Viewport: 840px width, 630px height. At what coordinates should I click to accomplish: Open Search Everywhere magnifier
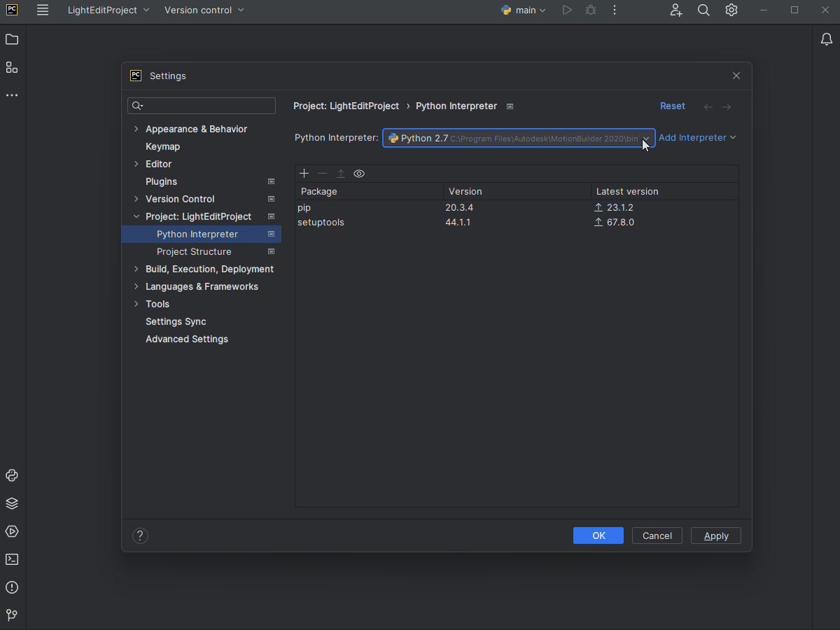click(x=703, y=10)
